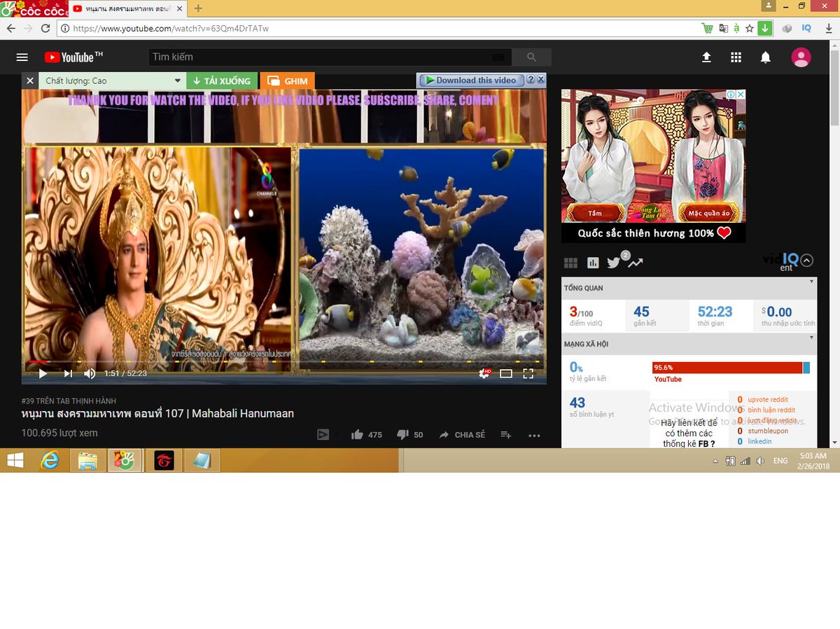Open the Chất lượng: Cao quality dropdown
Image resolution: width=840 pixels, height=629 pixels.
pyautogui.click(x=113, y=81)
